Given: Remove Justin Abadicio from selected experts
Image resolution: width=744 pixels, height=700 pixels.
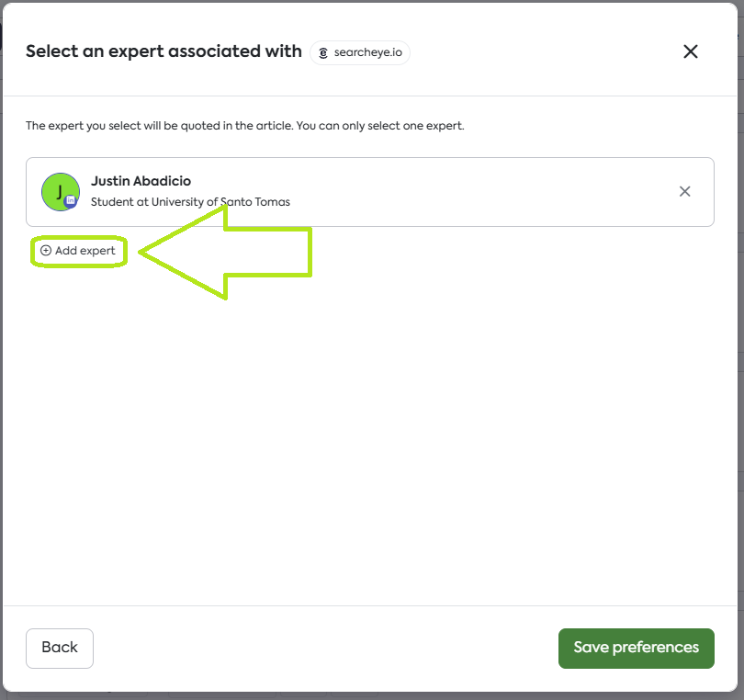Looking at the screenshot, I should (x=684, y=191).
